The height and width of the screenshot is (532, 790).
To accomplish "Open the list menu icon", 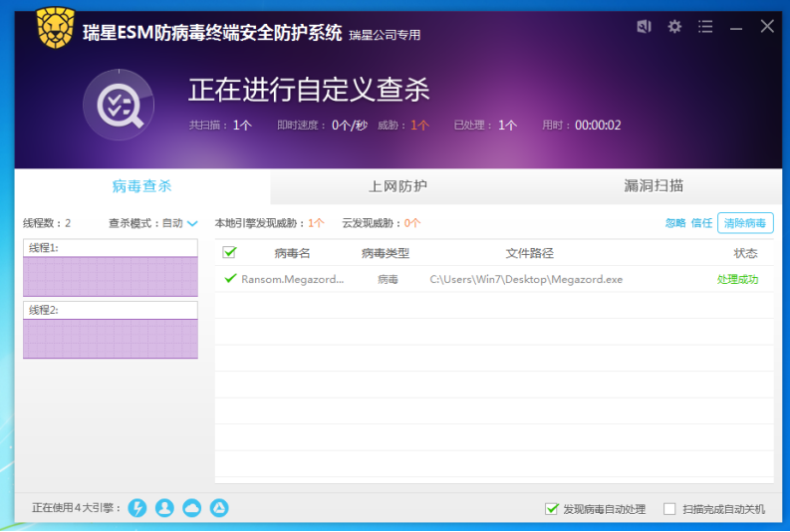I will 705,26.
